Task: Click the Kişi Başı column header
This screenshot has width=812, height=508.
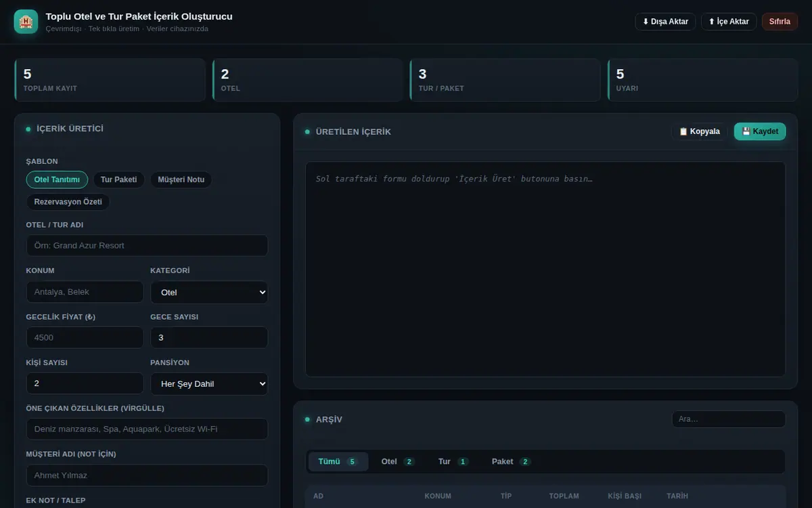Action: pyautogui.click(x=625, y=496)
